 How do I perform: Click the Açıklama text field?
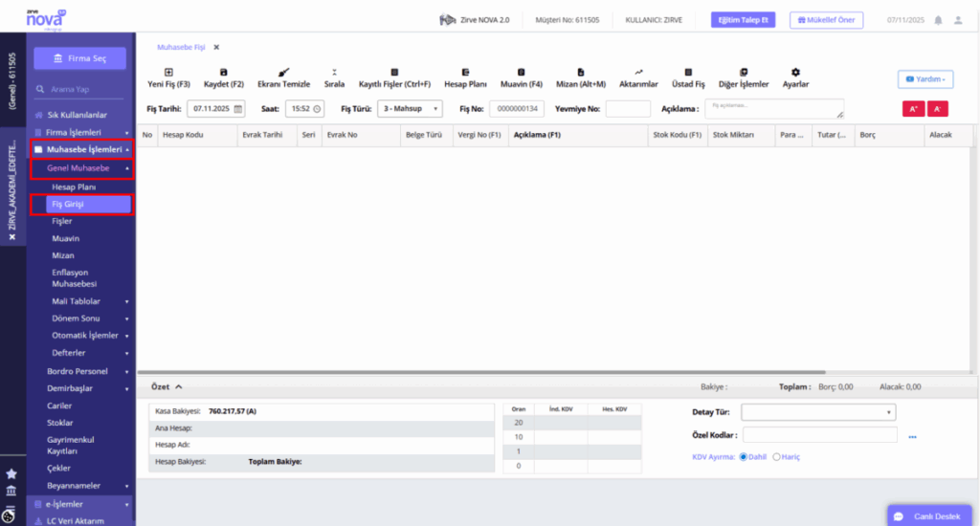tap(774, 109)
